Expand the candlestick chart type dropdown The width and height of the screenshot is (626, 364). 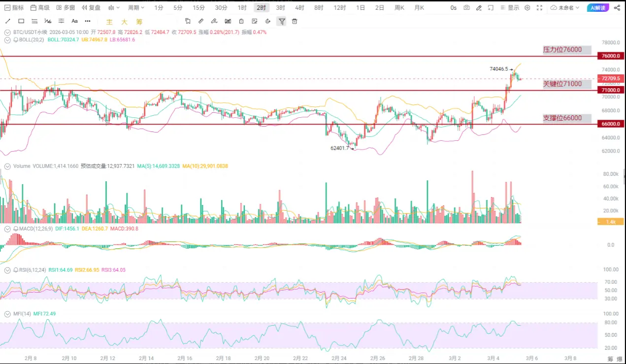coord(114,8)
